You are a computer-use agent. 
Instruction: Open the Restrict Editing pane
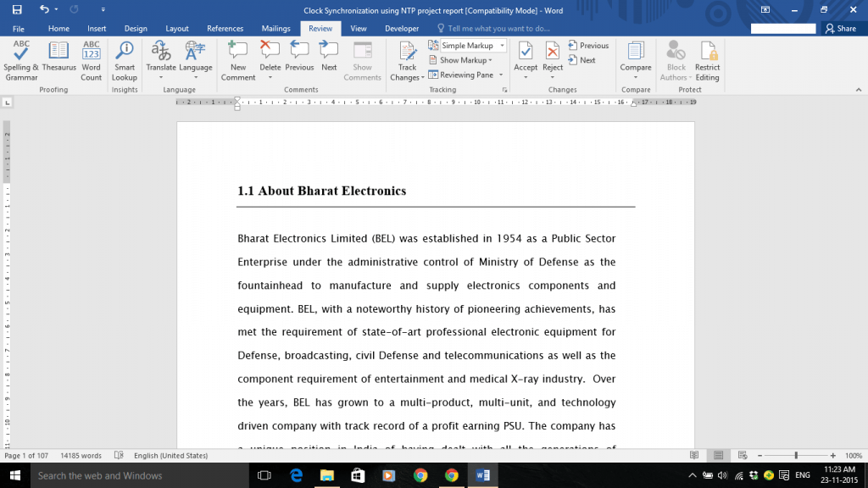pyautogui.click(x=707, y=59)
